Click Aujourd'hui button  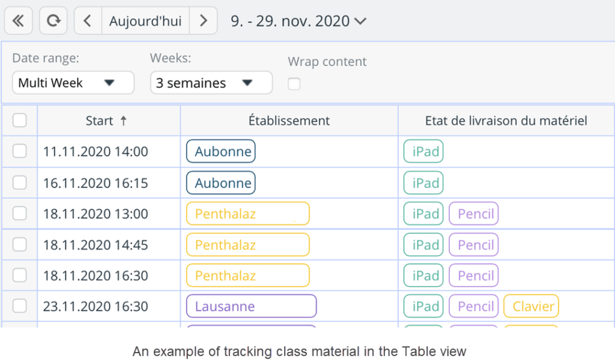(145, 21)
